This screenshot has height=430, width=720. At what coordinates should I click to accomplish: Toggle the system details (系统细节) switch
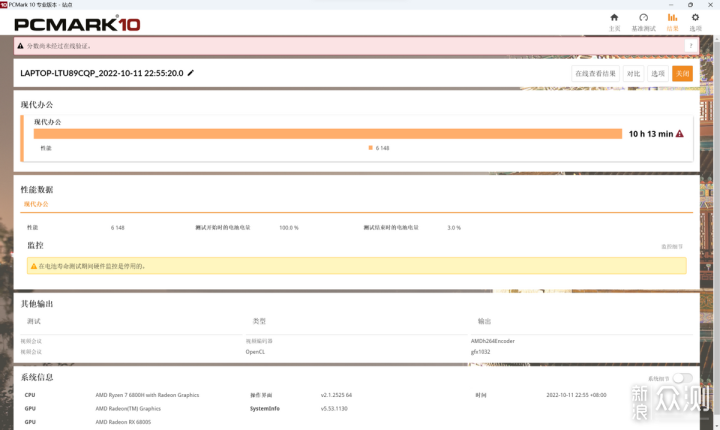pos(682,379)
